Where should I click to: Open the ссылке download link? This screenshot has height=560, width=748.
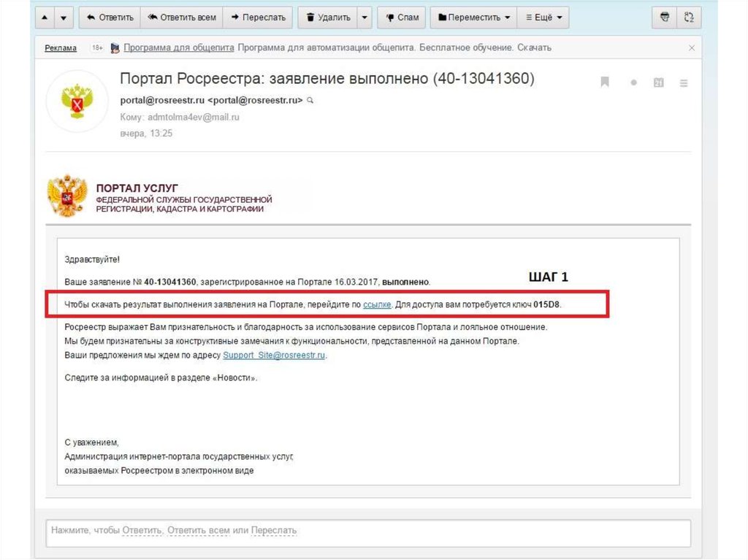tap(377, 304)
